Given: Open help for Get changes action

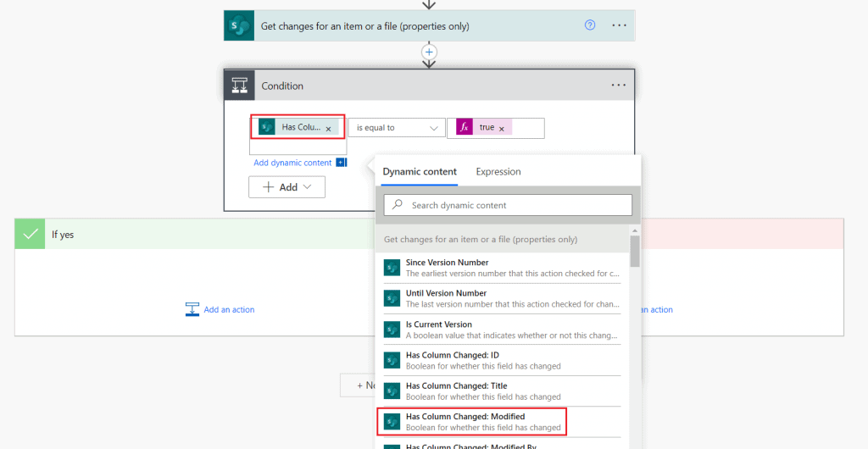Looking at the screenshot, I should tap(590, 25).
